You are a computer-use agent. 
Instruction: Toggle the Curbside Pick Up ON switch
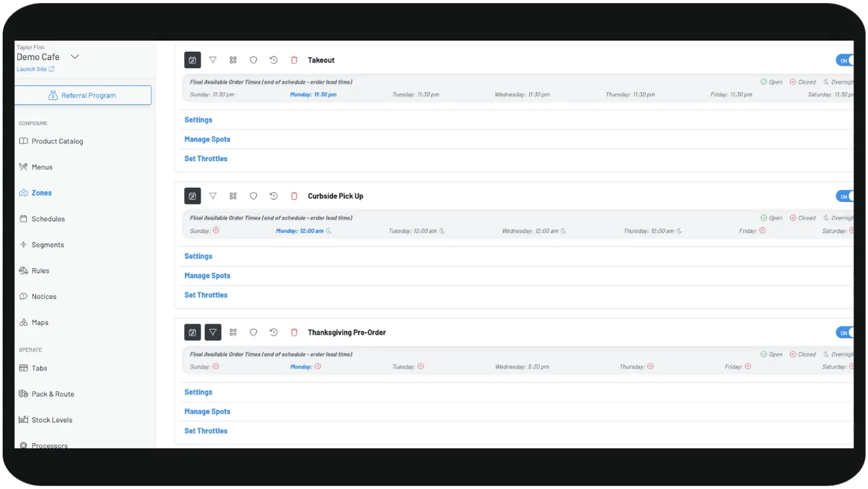(x=844, y=196)
